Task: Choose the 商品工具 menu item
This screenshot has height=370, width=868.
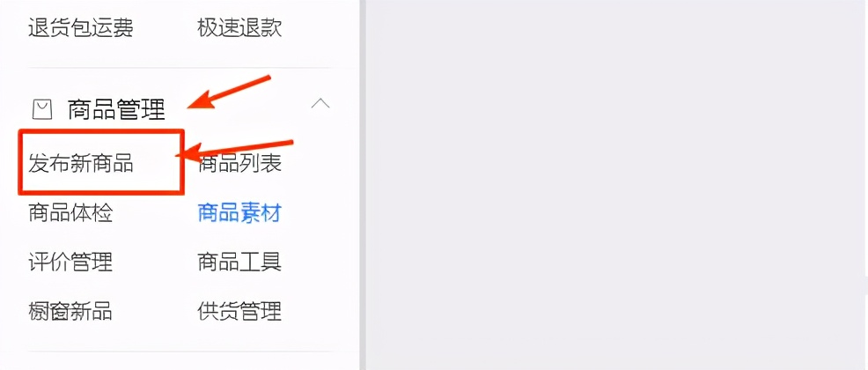Action: tap(239, 262)
